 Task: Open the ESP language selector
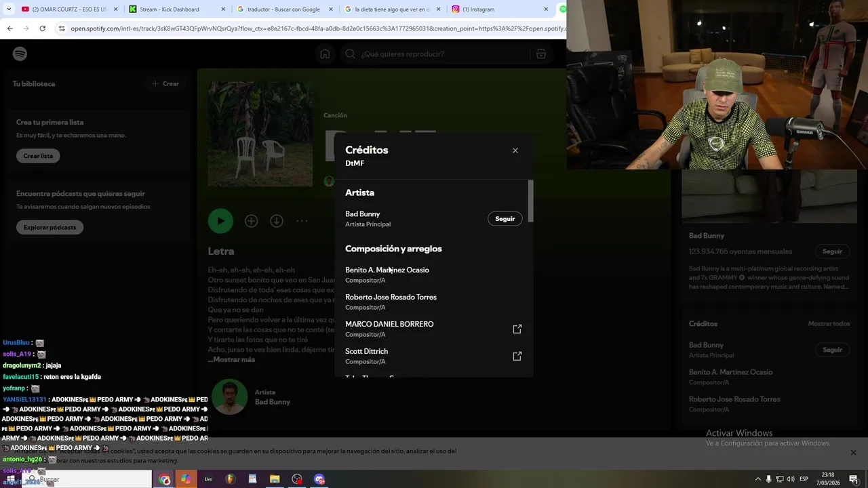tap(804, 479)
